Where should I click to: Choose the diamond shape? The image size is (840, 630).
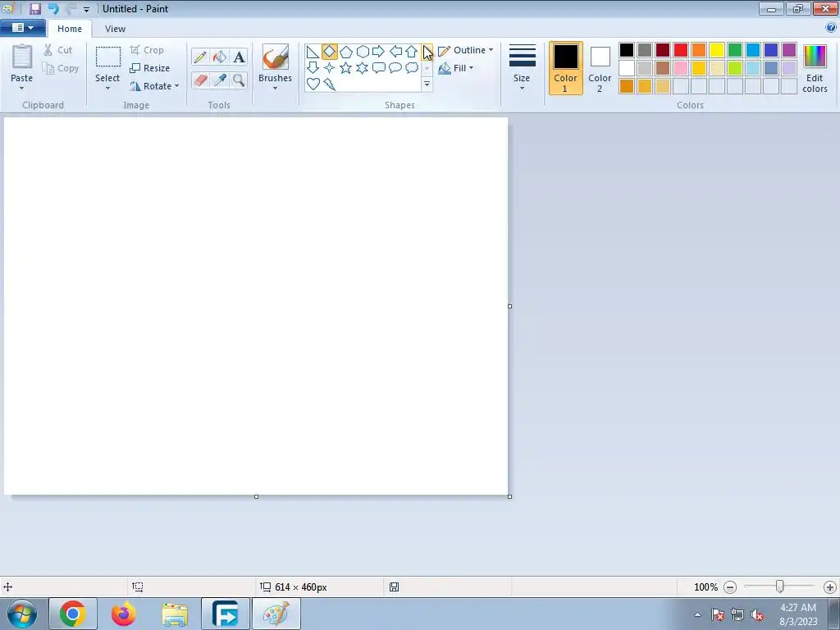330,52
